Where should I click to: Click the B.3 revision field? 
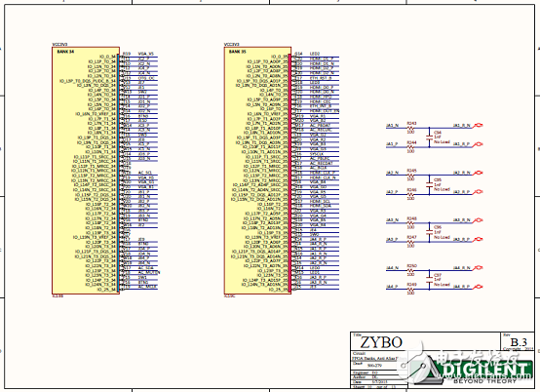[x=519, y=342]
